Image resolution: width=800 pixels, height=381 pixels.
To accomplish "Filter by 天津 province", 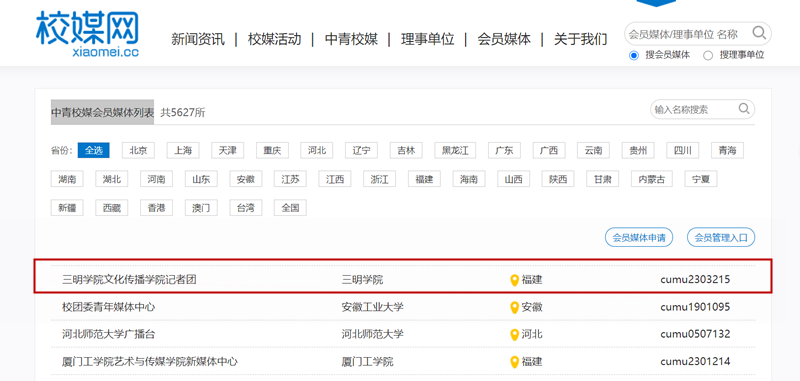I will [228, 150].
